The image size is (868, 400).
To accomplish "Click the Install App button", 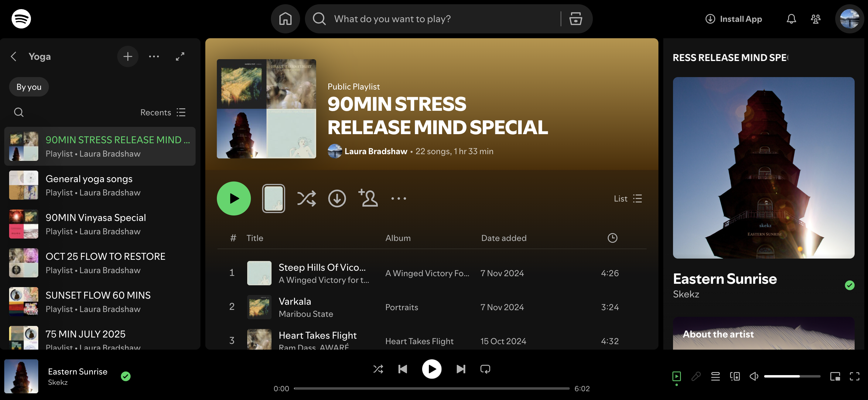I will click(x=733, y=19).
